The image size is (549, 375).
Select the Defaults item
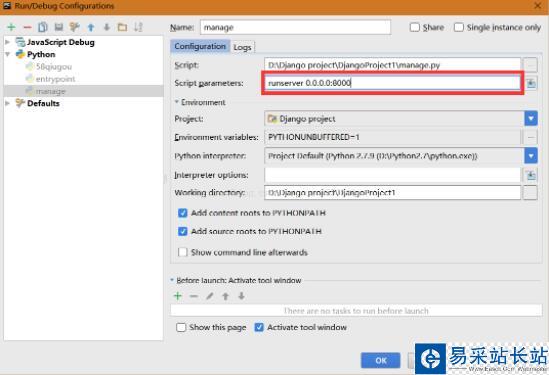(x=43, y=103)
